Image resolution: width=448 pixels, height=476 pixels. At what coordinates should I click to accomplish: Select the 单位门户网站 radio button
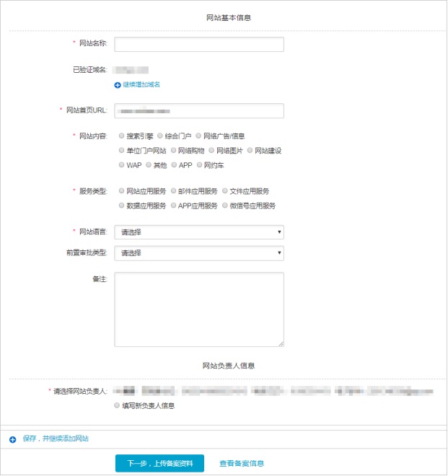point(121,151)
